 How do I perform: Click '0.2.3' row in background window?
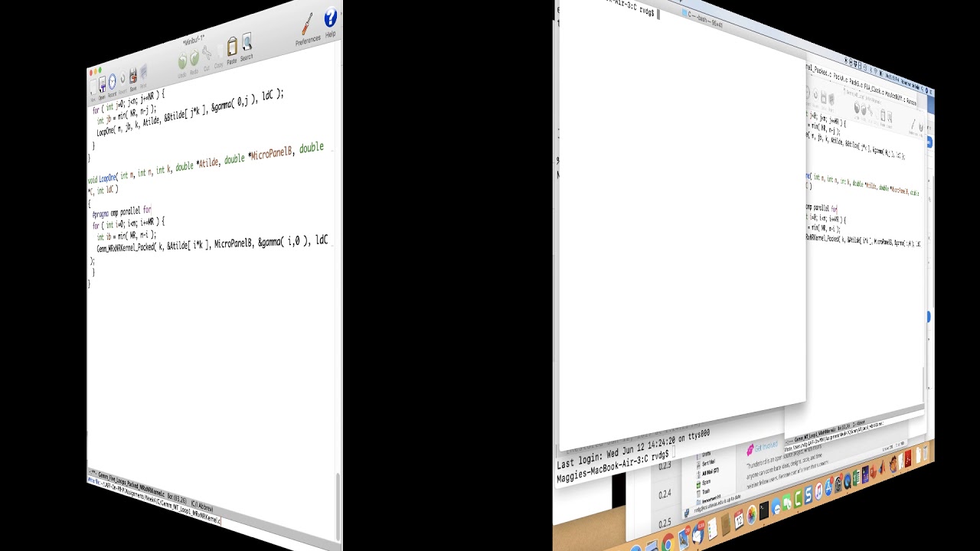pos(665,465)
